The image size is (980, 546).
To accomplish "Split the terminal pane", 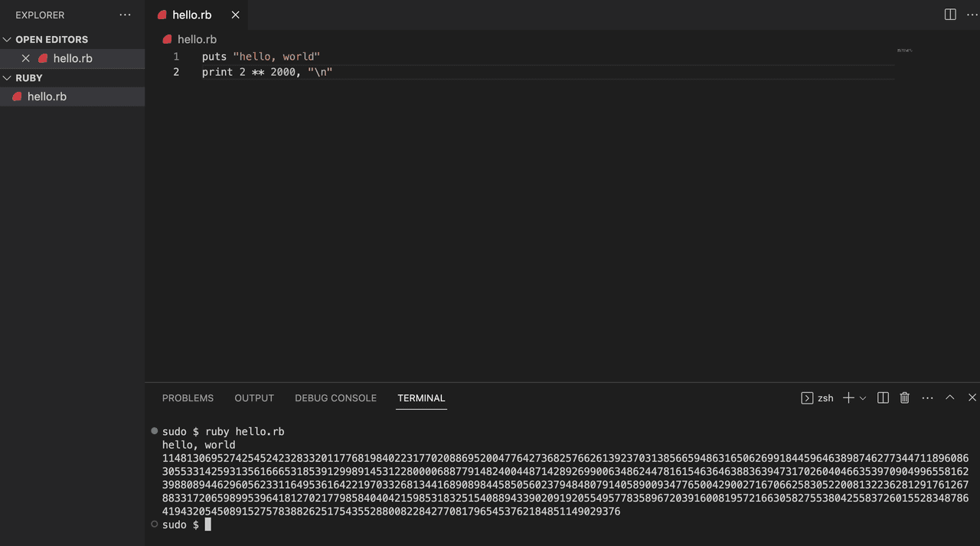I will click(x=883, y=398).
